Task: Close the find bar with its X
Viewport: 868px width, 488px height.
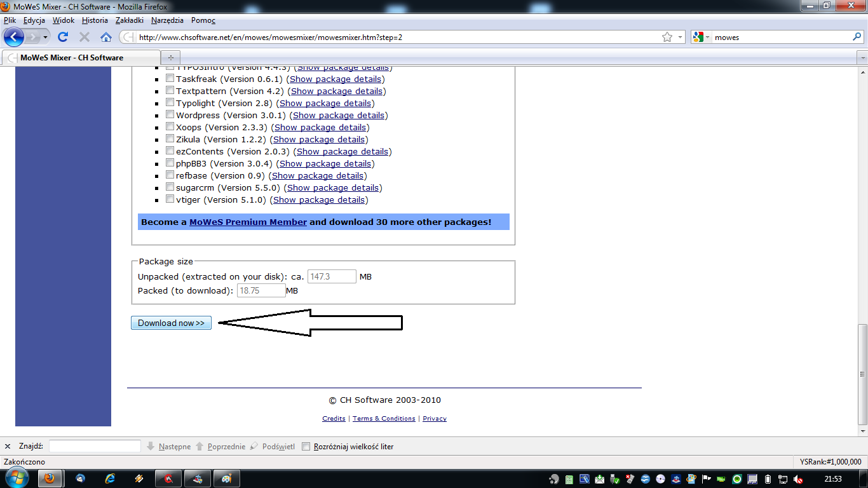Action: 8,447
